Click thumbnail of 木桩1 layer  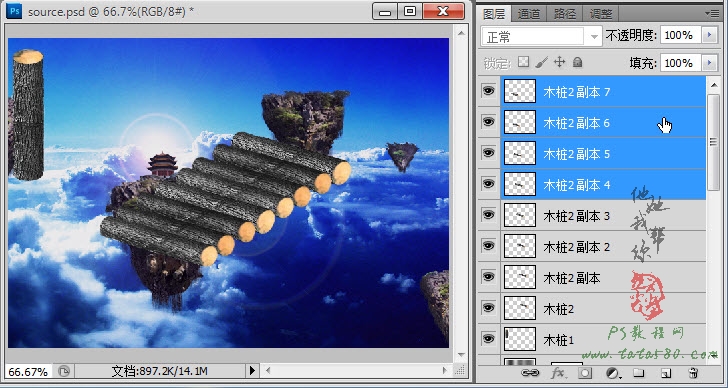(x=520, y=339)
